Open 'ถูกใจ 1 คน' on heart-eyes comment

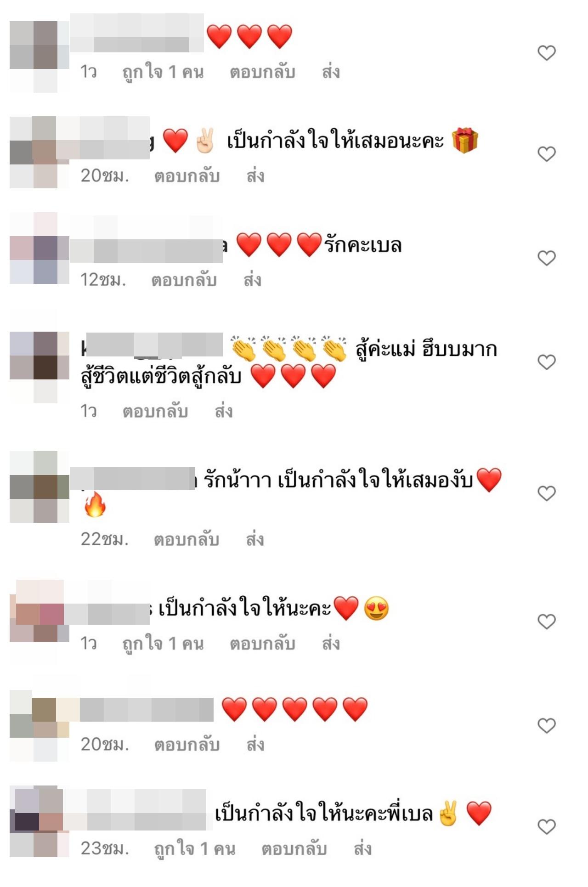tap(163, 644)
